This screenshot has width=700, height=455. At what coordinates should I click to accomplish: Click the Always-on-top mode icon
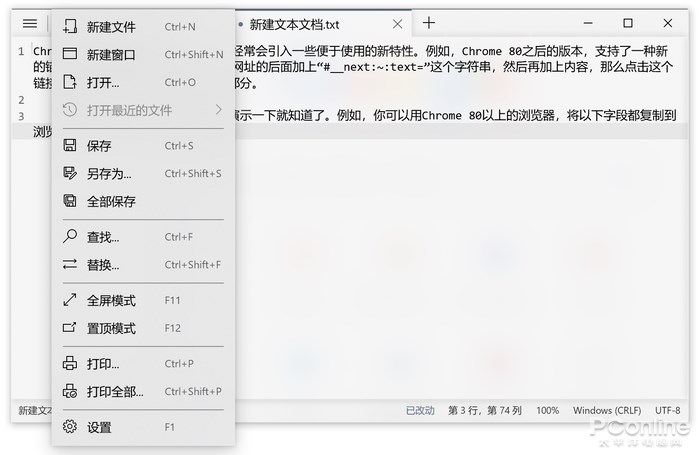(70, 327)
